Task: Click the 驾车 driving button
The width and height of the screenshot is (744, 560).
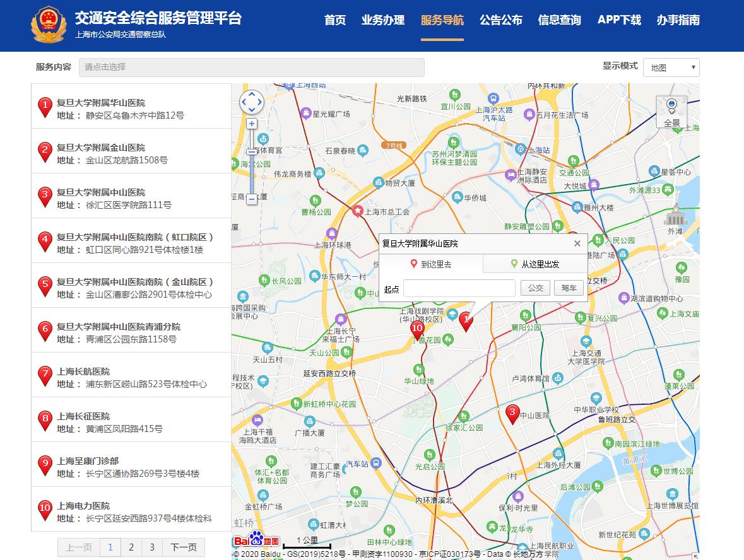Action: [x=569, y=288]
